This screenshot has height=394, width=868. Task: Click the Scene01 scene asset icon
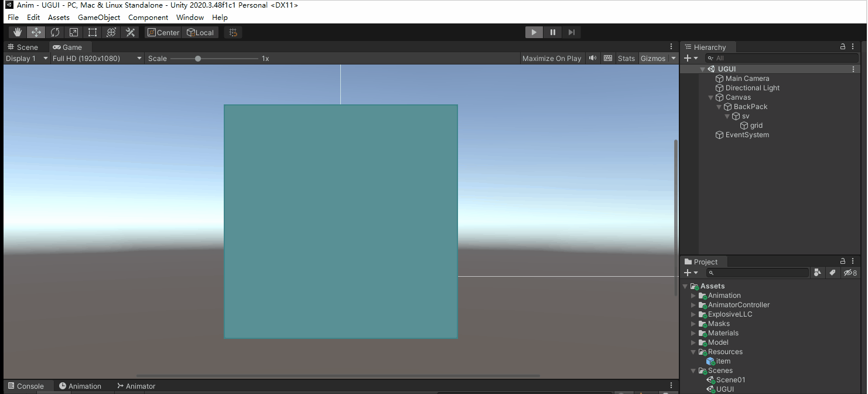click(711, 380)
